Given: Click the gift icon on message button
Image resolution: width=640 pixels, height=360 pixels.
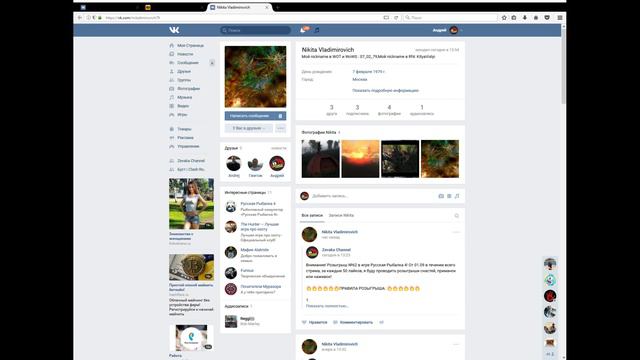Looking at the screenshot, I should (x=280, y=116).
